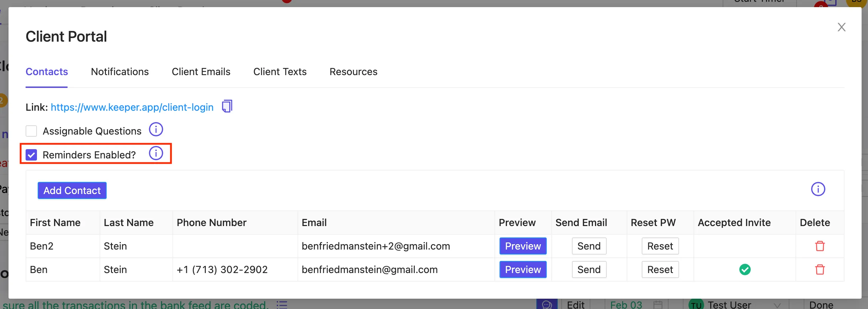
Task: Open the calendar icon next to Feb 03
Action: pyautogui.click(x=658, y=305)
